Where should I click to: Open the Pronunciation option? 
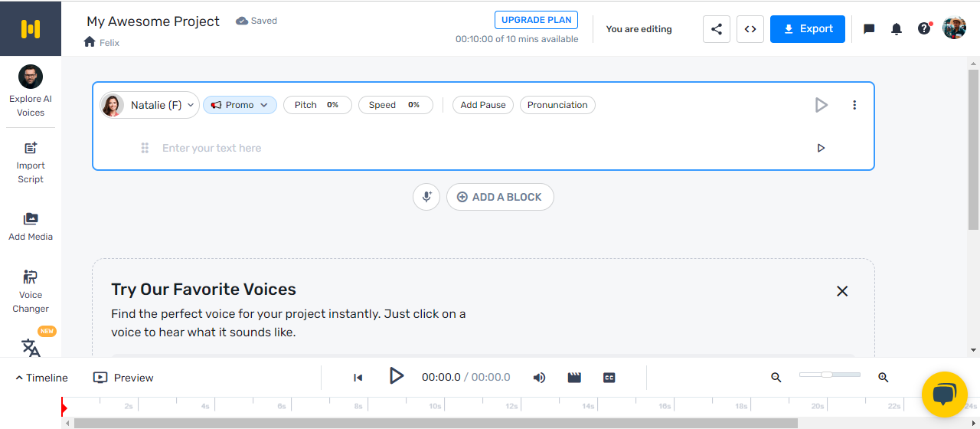tap(557, 105)
